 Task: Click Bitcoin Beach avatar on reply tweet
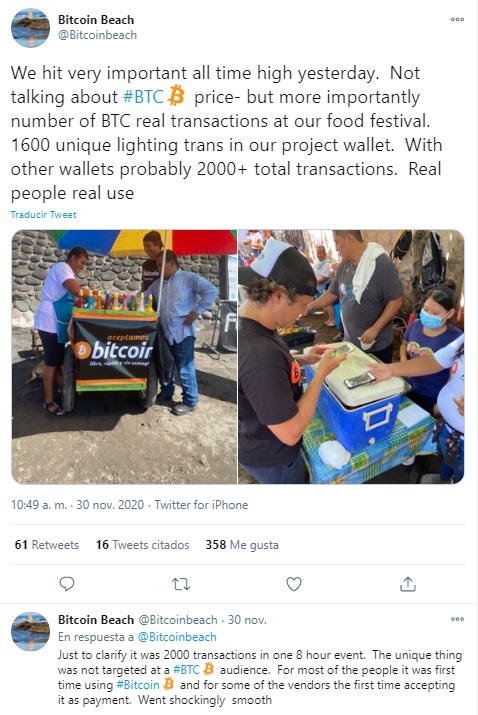click(31, 631)
